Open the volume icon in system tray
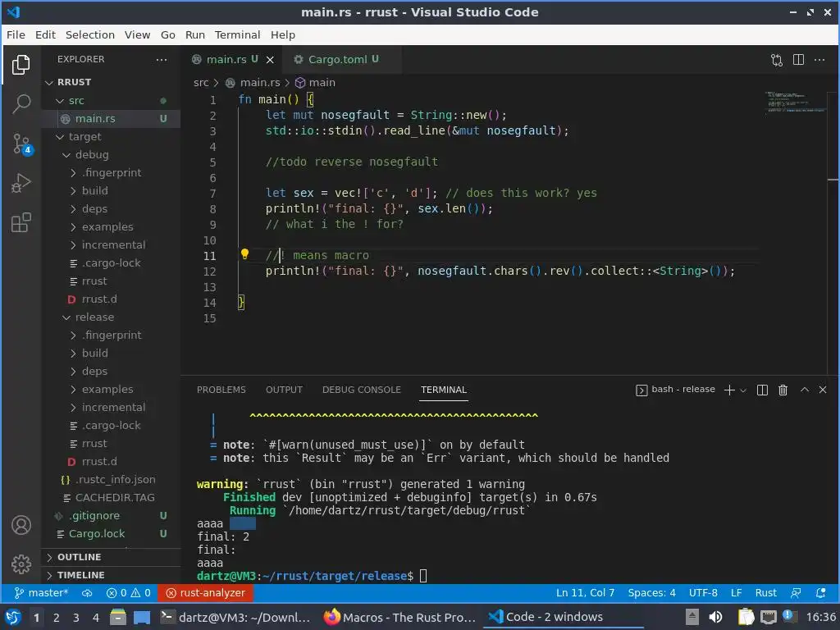 pos(715,617)
